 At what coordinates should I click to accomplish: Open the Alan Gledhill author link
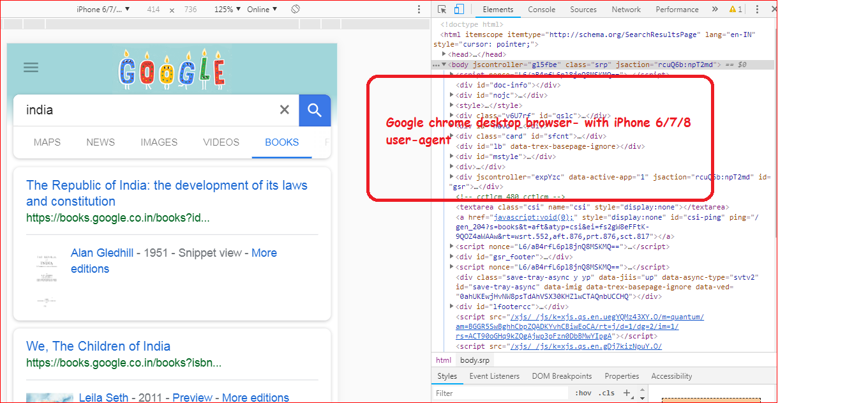tap(102, 253)
